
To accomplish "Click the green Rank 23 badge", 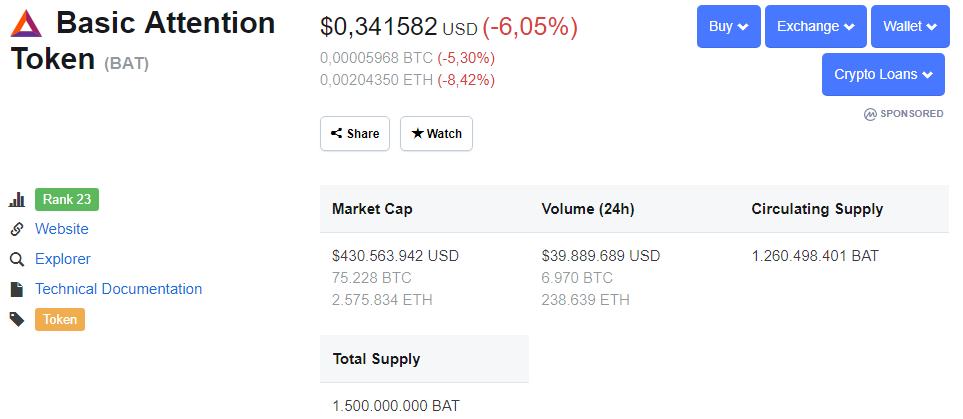I will click(x=67, y=200).
